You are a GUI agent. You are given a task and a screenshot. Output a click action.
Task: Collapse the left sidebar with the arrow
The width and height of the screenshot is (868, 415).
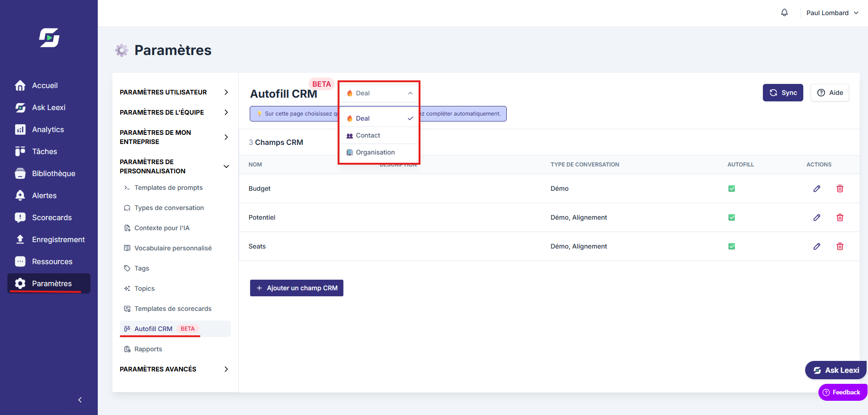[x=80, y=400]
